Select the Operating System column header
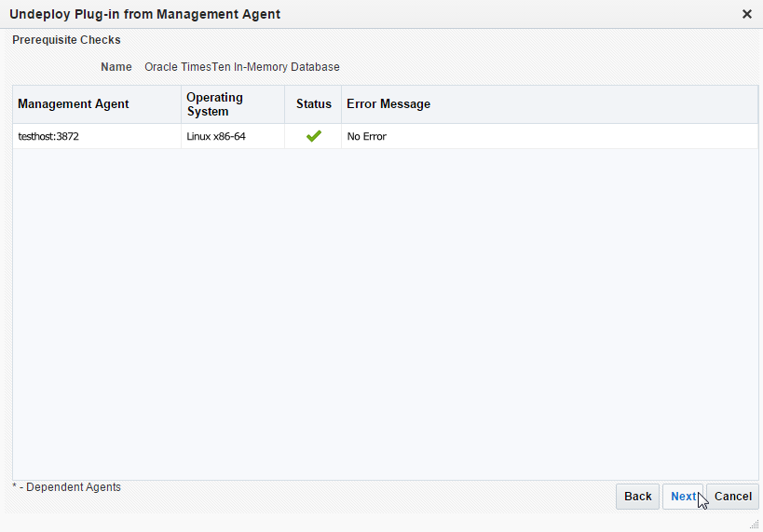 (214, 104)
